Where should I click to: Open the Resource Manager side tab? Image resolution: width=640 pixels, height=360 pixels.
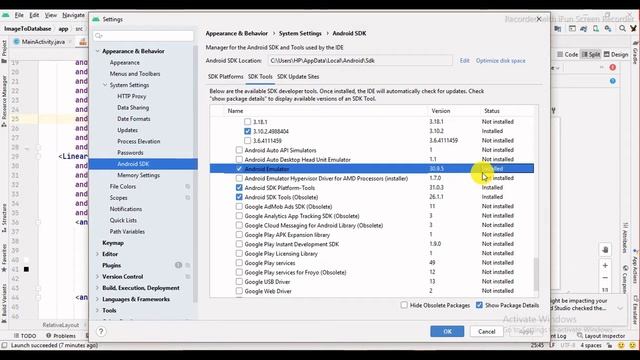tap(4, 100)
